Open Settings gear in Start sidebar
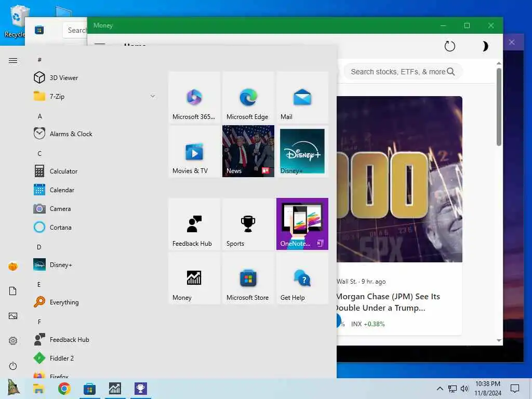Viewport: 532px width, 399px height. coord(13,341)
